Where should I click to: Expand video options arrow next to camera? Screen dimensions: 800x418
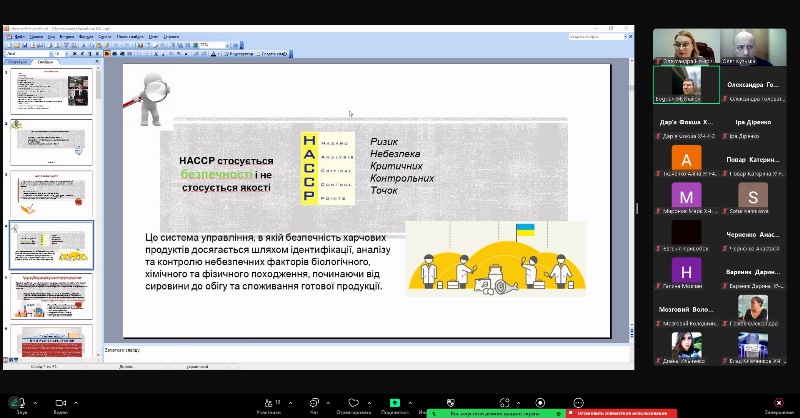(x=78, y=401)
